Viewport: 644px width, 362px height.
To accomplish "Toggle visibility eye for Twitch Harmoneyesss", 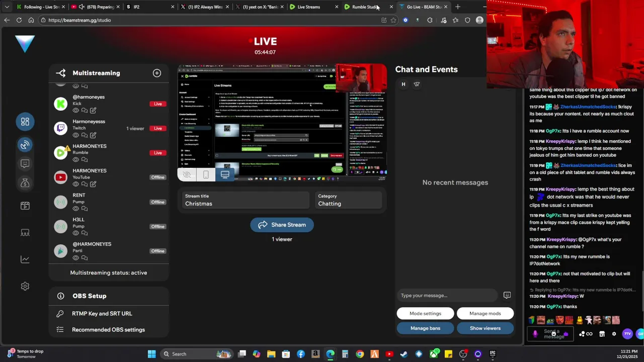I will 76,135.
